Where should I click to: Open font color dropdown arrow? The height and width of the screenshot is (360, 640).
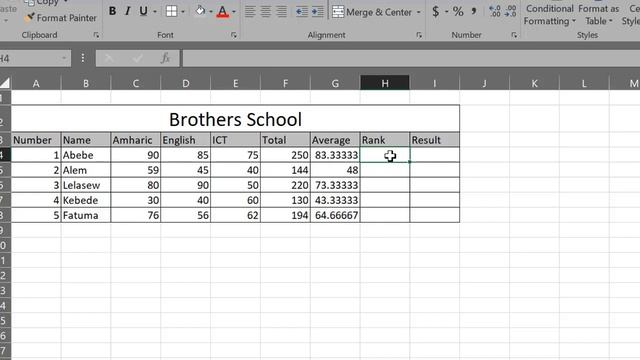pos(234,12)
